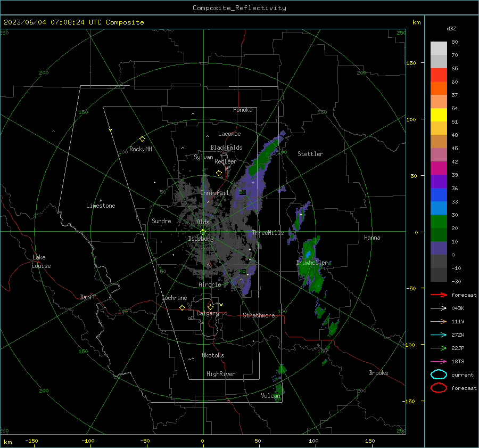Click the ThreeHills city label
Viewport: 479px width, 448px height.
tap(268, 233)
